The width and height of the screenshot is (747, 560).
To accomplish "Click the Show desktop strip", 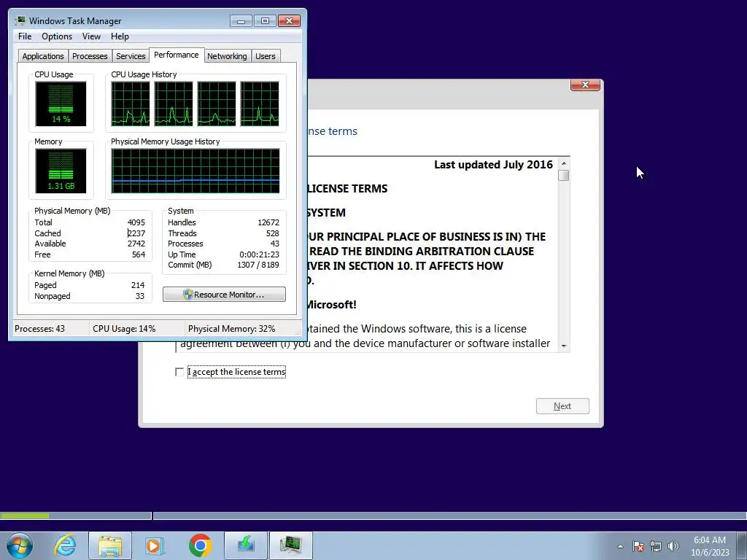I will [742, 545].
